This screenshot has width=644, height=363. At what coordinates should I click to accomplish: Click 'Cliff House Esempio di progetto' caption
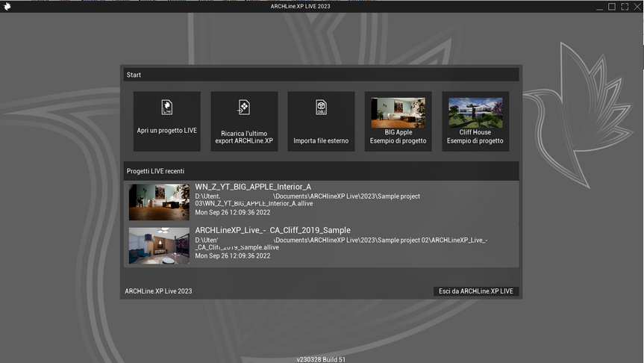tap(475, 137)
